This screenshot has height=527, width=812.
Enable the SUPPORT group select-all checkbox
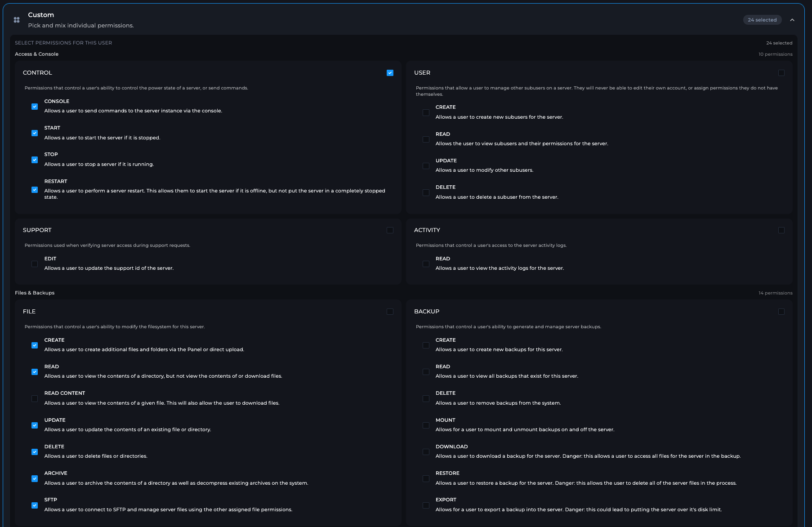390,230
